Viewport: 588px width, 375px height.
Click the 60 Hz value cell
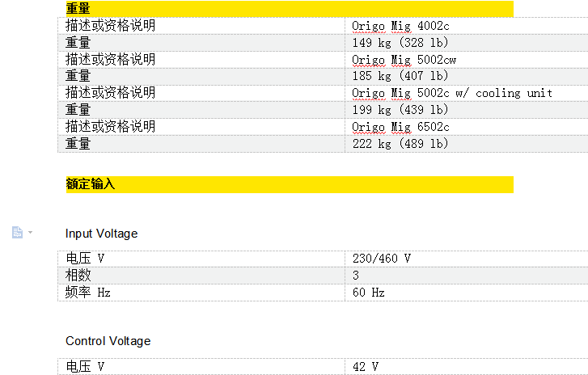point(368,293)
